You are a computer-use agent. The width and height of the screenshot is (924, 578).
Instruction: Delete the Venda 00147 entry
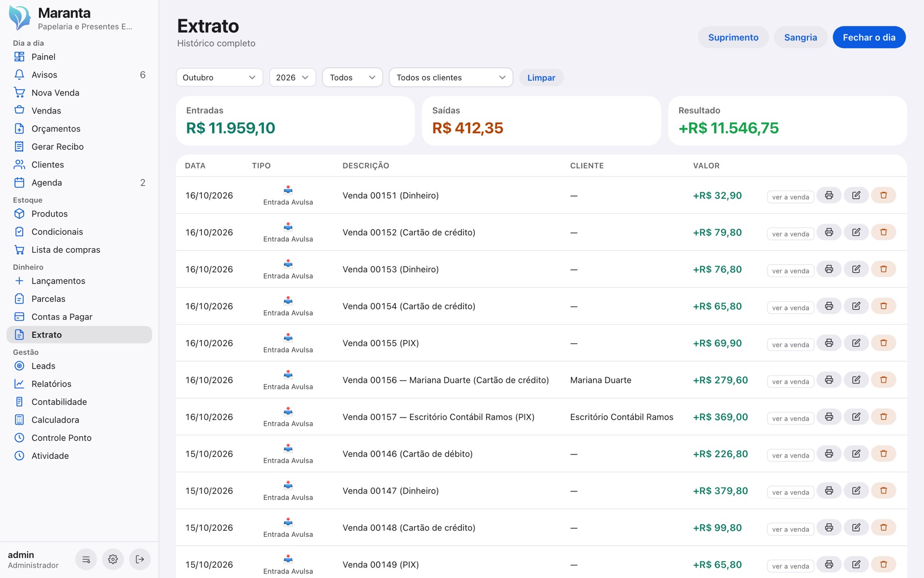coord(883,491)
